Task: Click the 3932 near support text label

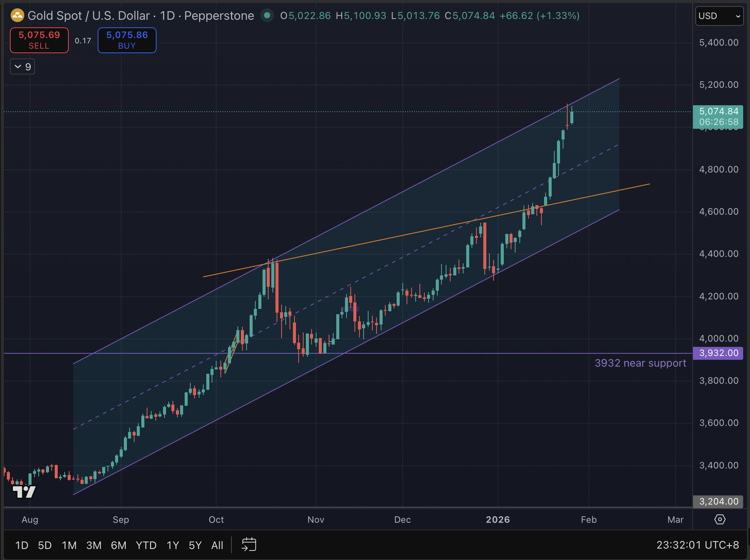Action: tap(640, 363)
